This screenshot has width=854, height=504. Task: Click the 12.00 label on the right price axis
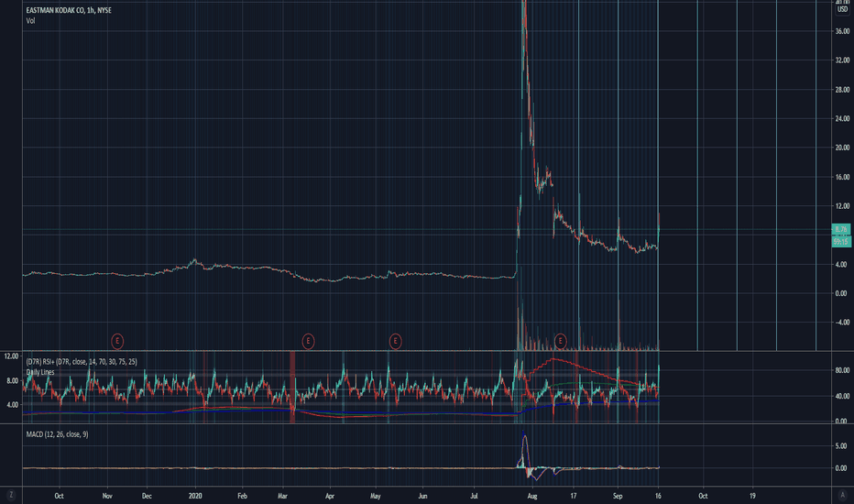(x=842, y=206)
